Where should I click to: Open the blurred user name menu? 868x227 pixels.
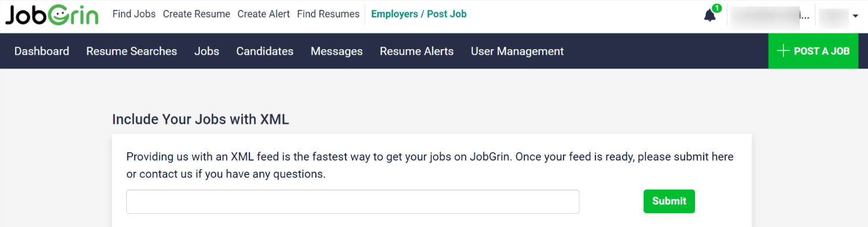point(771,16)
